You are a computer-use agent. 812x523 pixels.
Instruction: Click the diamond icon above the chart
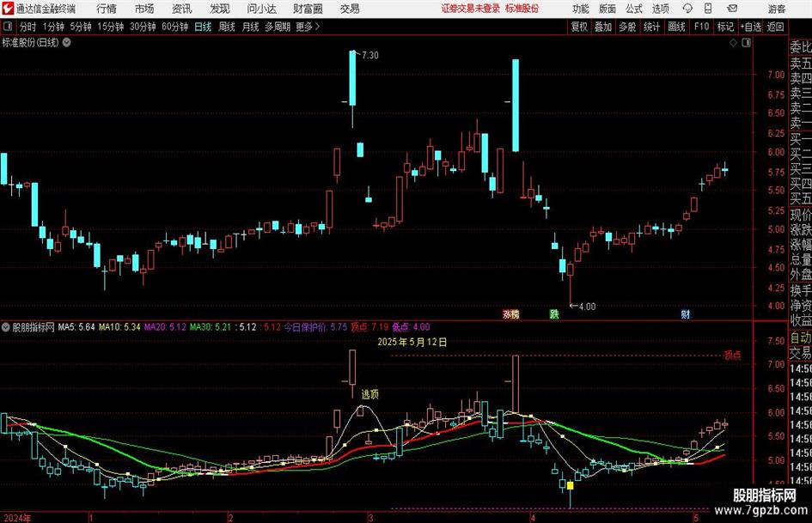coord(733,43)
